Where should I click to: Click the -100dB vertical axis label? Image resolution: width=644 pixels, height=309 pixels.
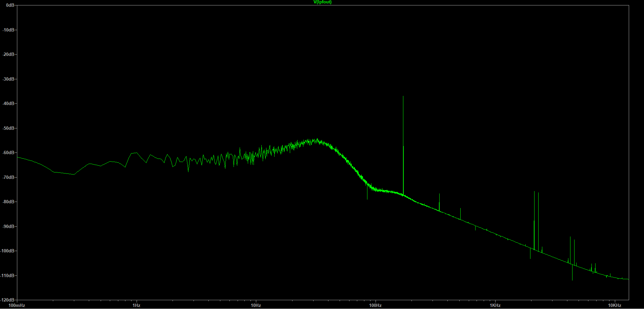7,251
